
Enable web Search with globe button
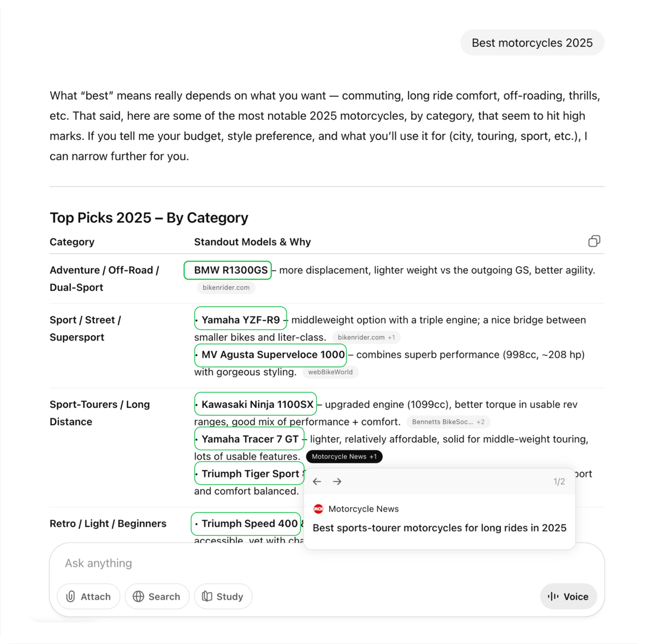157,596
